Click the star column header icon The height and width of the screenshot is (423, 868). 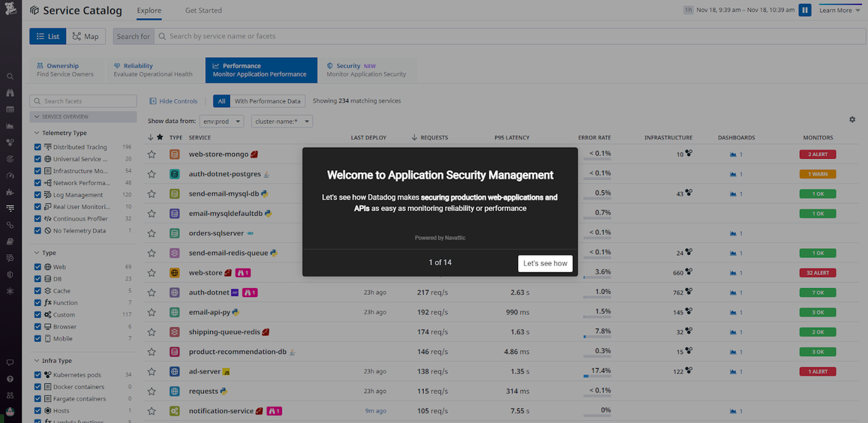[x=160, y=137]
